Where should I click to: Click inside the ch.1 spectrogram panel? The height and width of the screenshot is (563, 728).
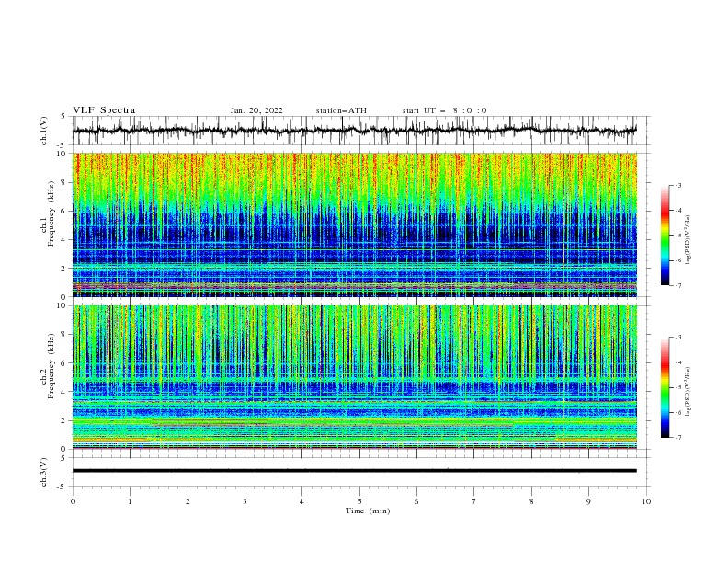coord(354,224)
